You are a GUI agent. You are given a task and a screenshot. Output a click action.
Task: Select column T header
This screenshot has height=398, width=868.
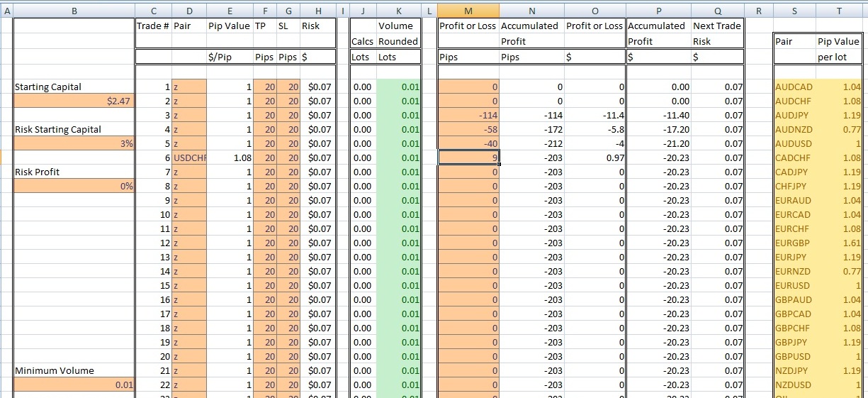tap(839, 11)
